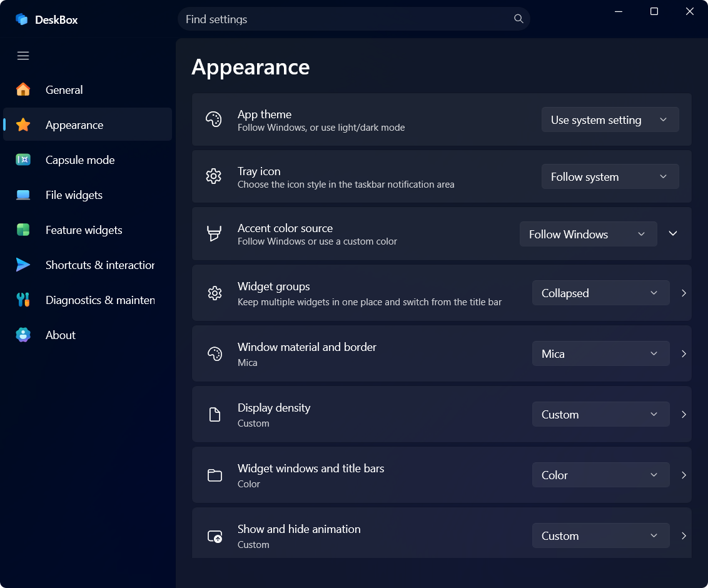Open Show and hide animation chevron
This screenshot has height=588, width=708.
(x=684, y=535)
